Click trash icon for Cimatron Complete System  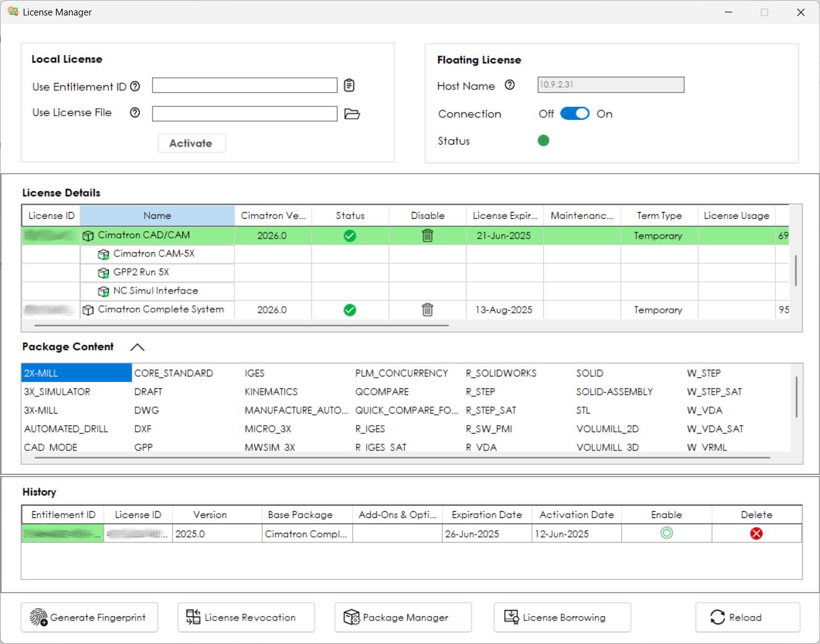(428, 310)
